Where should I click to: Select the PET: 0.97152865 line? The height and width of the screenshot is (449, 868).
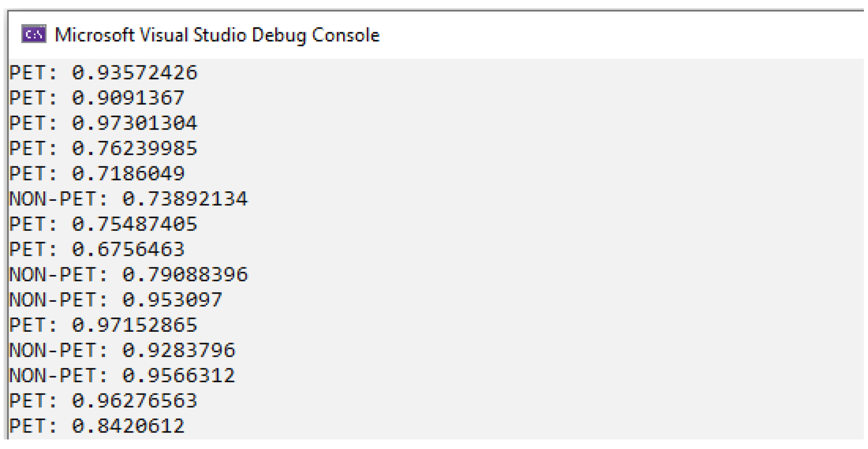[x=104, y=325]
